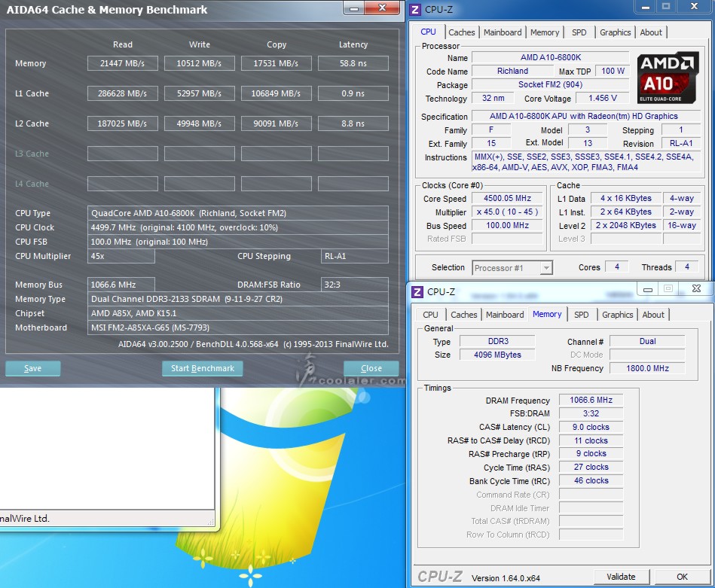Image resolution: width=715 pixels, height=588 pixels.
Task: Open Memory tab in top CPU-Z window
Action: tap(545, 32)
